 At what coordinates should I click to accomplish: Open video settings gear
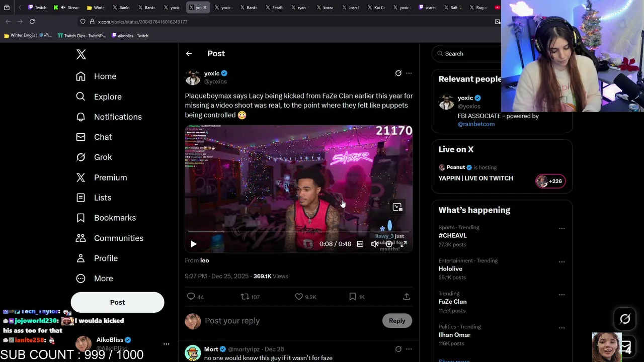click(x=389, y=244)
